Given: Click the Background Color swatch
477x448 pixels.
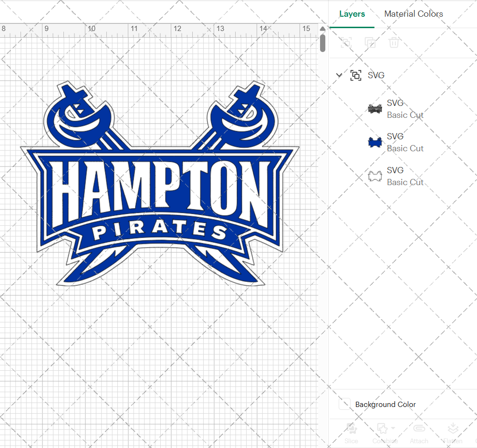Looking at the screenshot, I should click(x=344, y=404).
